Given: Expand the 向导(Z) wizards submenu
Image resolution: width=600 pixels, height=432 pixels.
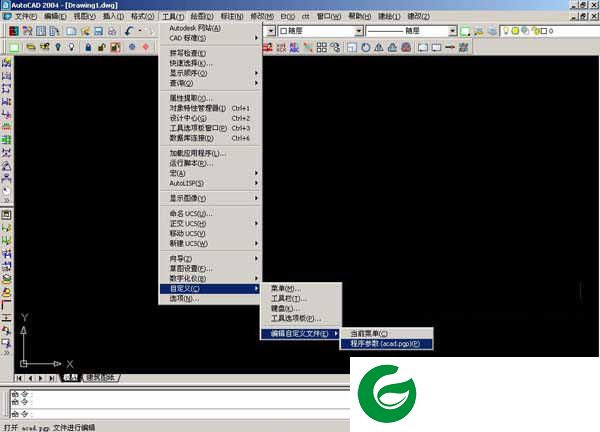Looking at the screenshot, I should point(210,259).
